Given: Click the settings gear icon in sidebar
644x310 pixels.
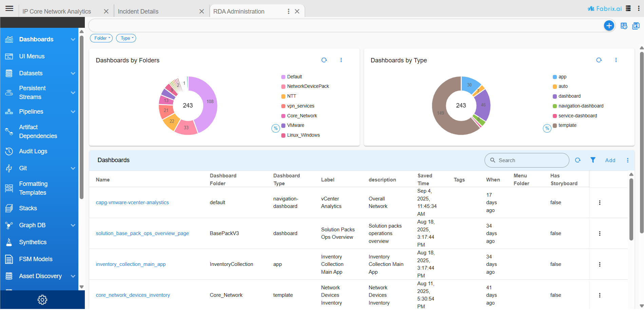Looking at the screenshot, I should (42, 300).
